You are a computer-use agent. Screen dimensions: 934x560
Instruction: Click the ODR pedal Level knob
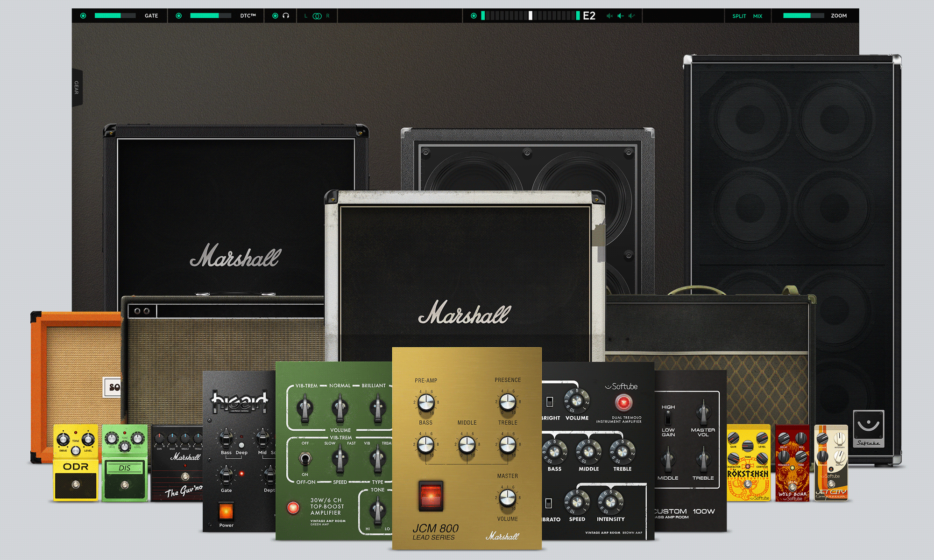(x=88, y=439)
